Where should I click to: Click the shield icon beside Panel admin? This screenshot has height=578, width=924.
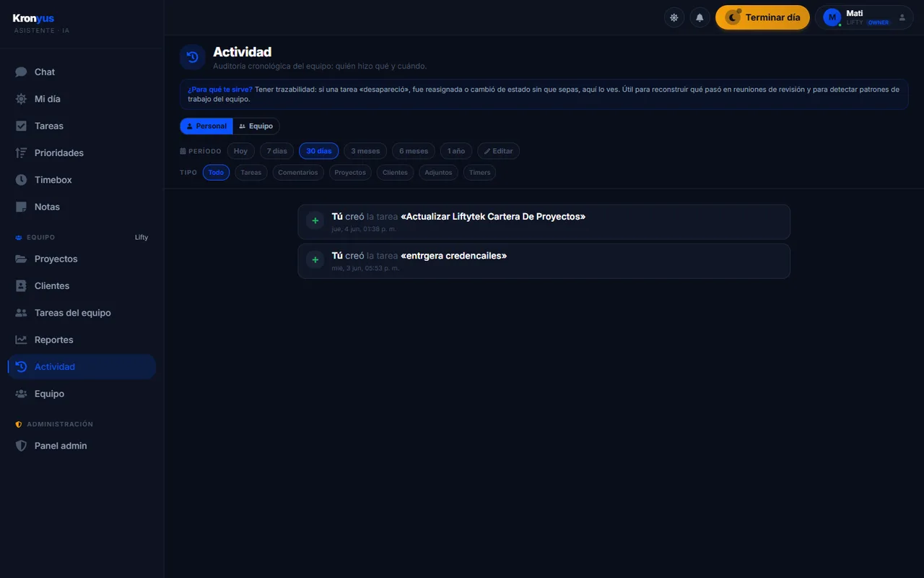point(21,446)
